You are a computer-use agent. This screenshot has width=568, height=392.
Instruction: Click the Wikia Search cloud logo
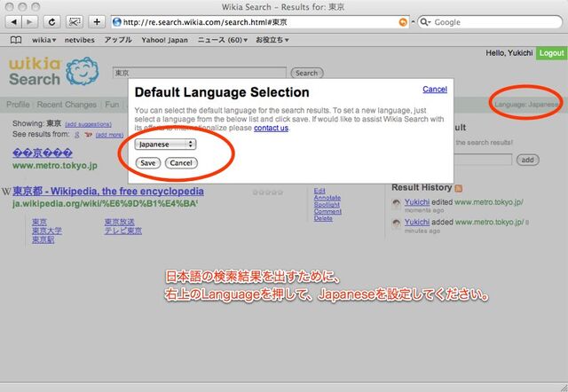point(83,71)
